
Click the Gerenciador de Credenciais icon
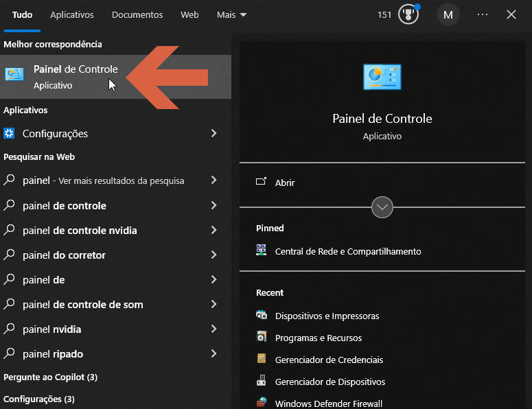pyautogui.click(x=262, y=358)
